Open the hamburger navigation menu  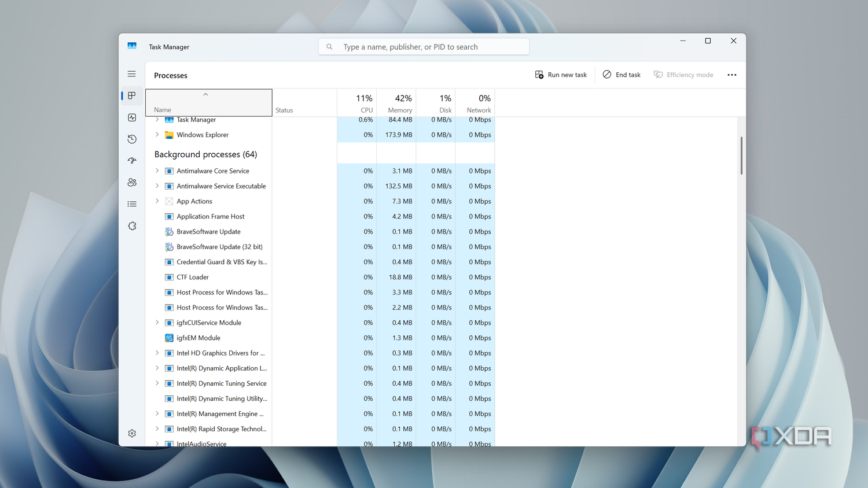pos(132,74)
